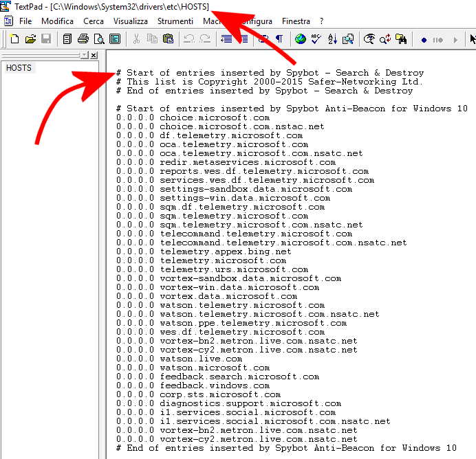Click the entry vortex-sandbox.data.microsoft.com
The width and height of the screenshot is (476, 459).
point(250,278)
